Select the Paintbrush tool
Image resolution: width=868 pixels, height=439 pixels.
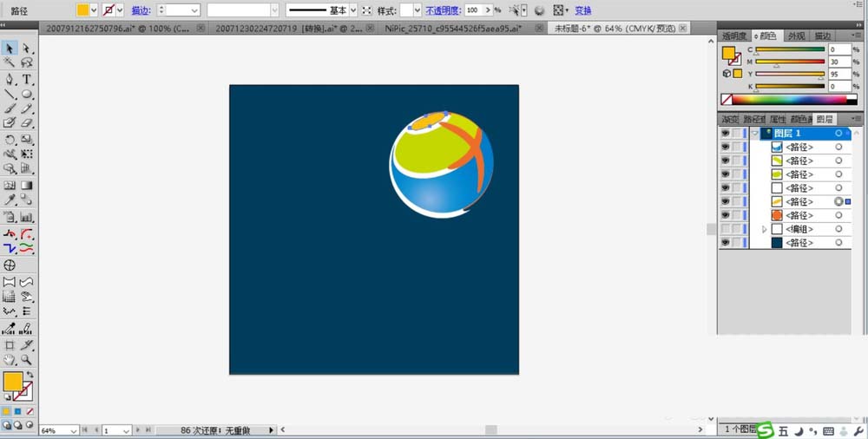pos(10,108)
